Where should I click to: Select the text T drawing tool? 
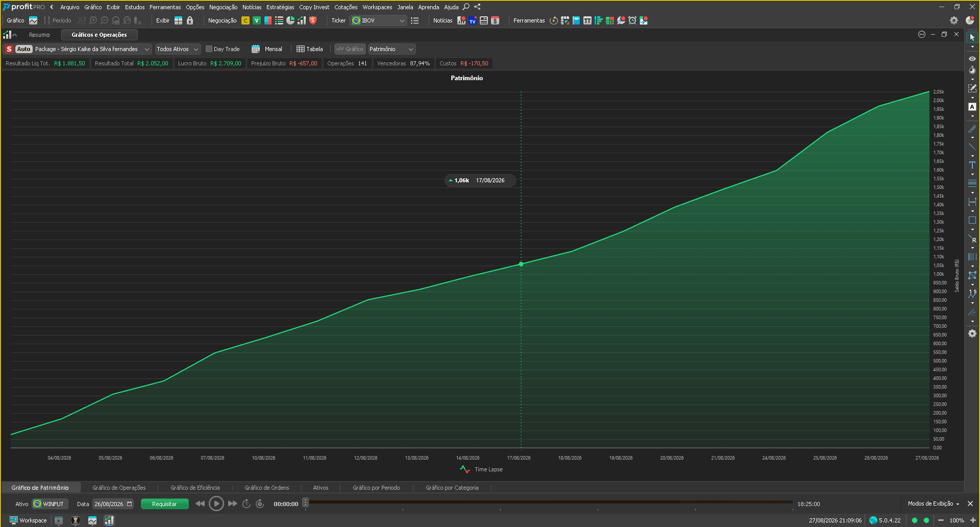(972, 165)
